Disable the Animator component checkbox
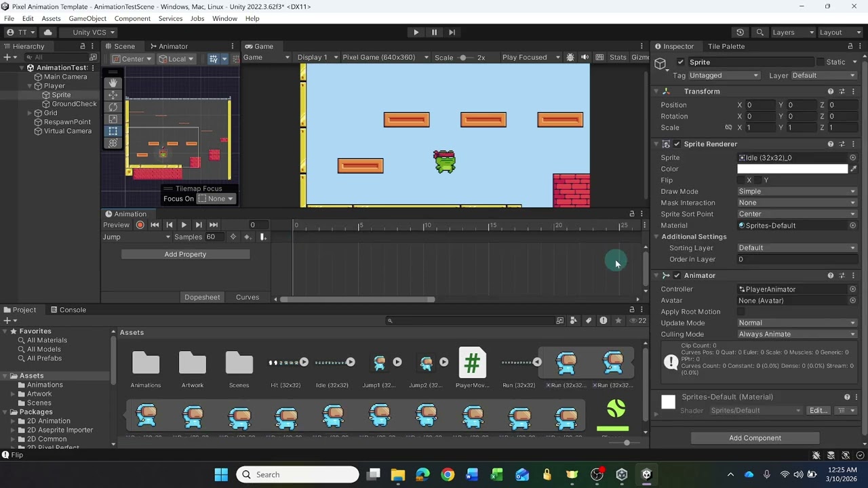 [x=677, y=275]
